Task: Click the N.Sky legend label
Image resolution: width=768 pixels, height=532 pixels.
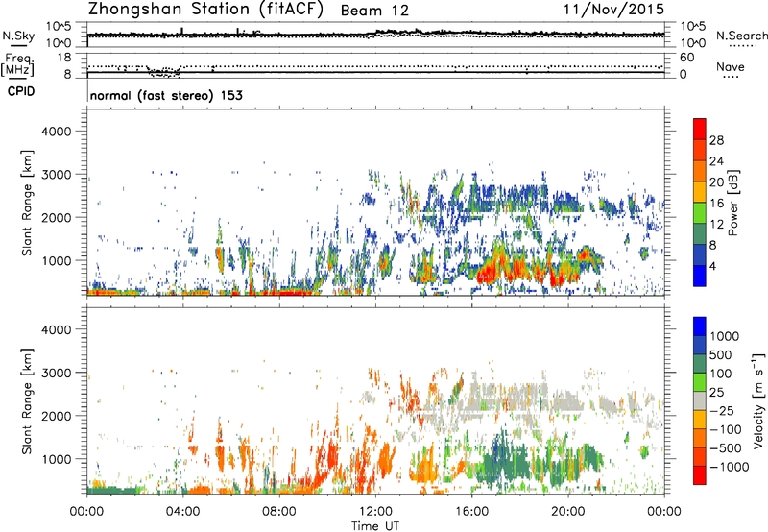Action: click(18, 36)
